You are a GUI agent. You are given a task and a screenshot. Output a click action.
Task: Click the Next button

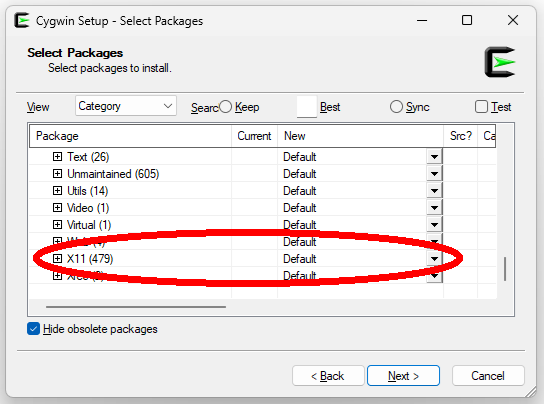tap(403, 376)
